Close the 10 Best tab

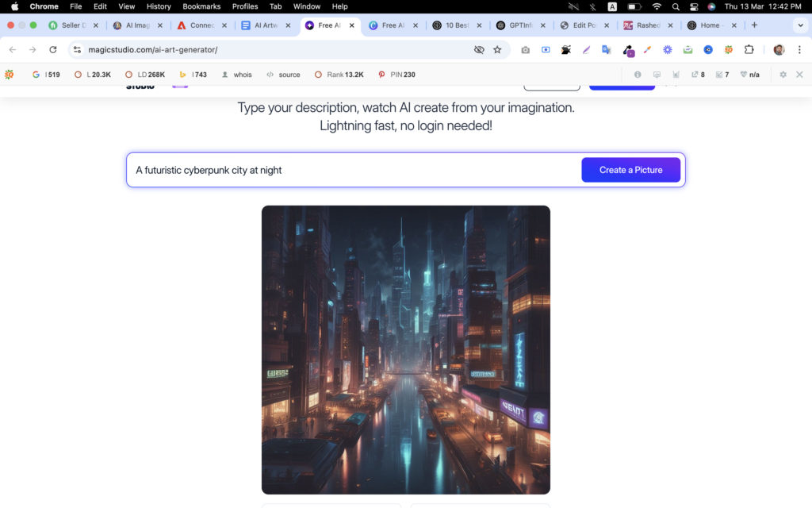pos(479,25)
